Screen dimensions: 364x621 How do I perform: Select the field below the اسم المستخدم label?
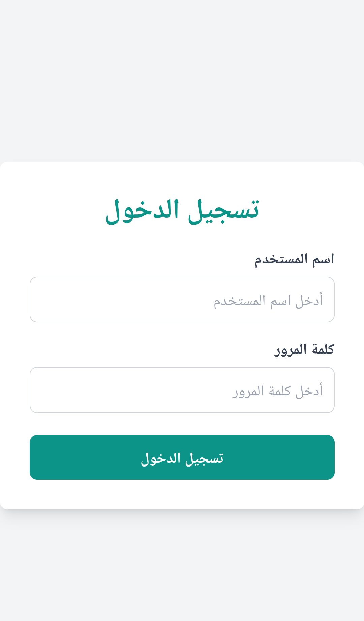coord(182,300)
